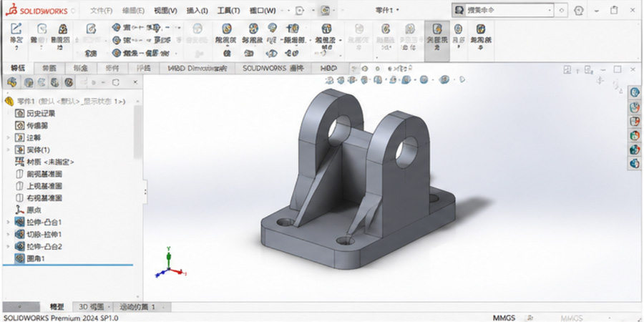This screenshot has height=322, width=644.
Task: Open the View Palette task pane icon
Action: point(635,135)
